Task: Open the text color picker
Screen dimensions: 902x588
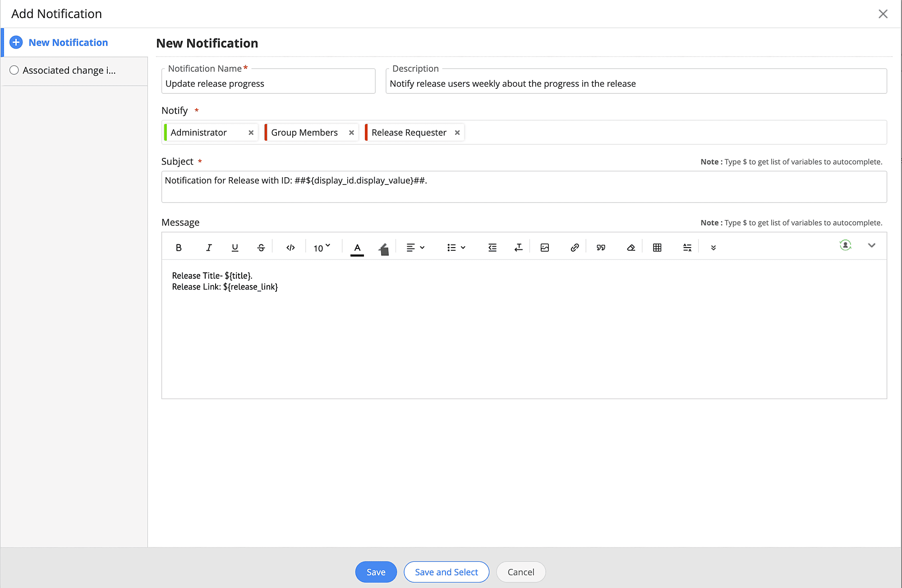Action: pos(357,248)
